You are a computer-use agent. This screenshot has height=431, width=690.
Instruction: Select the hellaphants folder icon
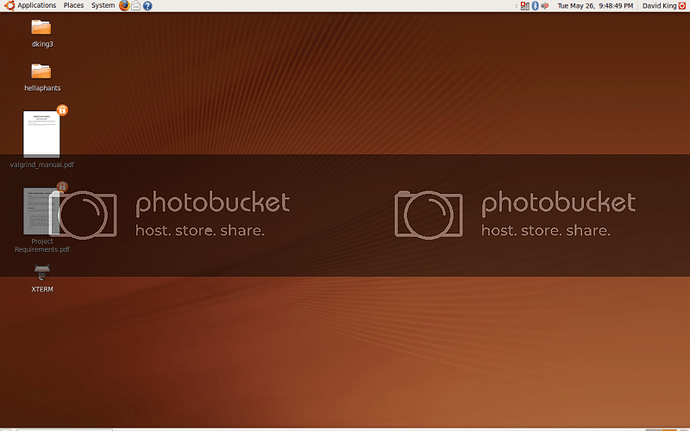click(41, 70)
